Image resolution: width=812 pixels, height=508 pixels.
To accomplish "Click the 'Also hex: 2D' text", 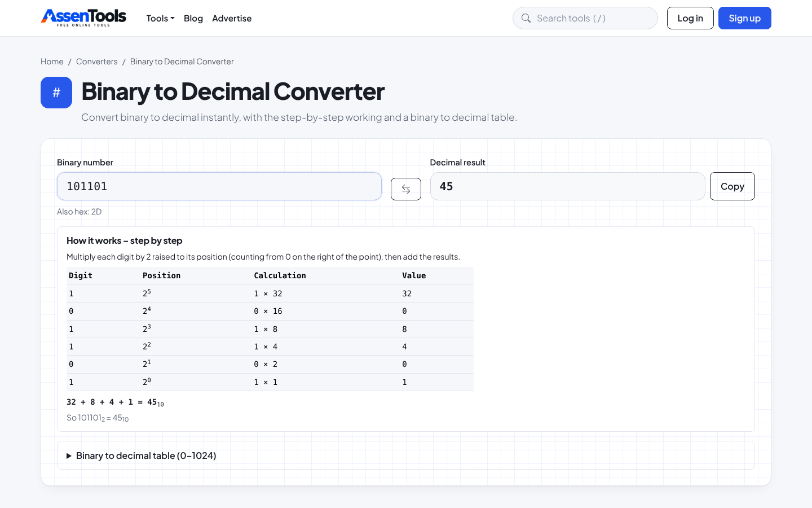I will 80,212.
